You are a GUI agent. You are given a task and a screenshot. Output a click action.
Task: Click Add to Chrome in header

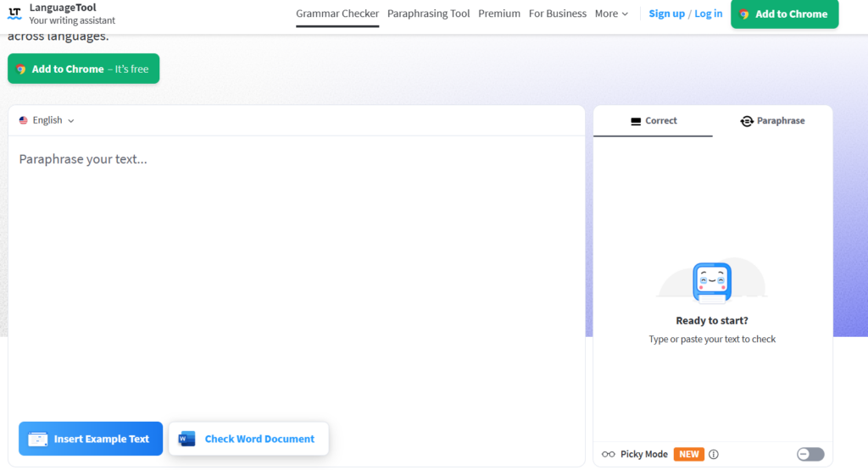(784, 14)
